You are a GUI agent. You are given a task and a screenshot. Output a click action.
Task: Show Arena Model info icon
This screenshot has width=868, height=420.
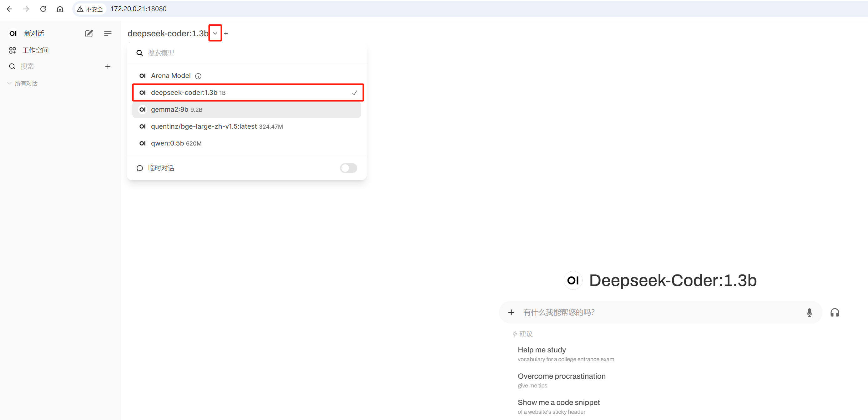tap(199, 76)
